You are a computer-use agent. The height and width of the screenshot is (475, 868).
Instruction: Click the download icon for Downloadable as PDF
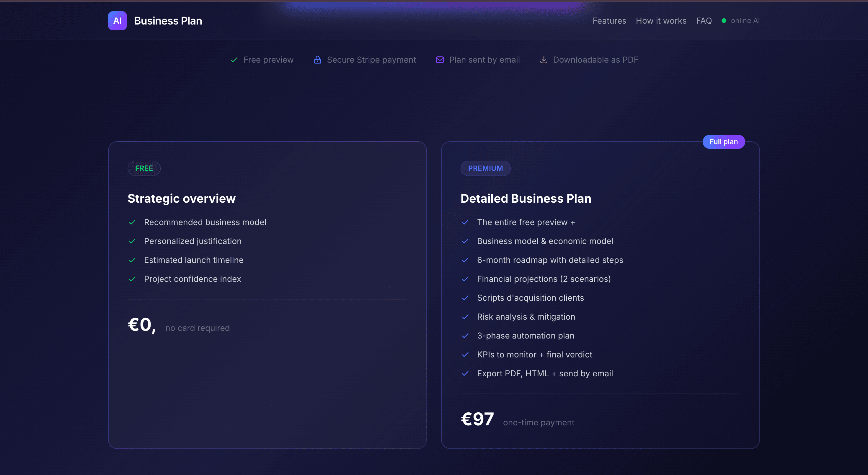click(x=544, y=60)
